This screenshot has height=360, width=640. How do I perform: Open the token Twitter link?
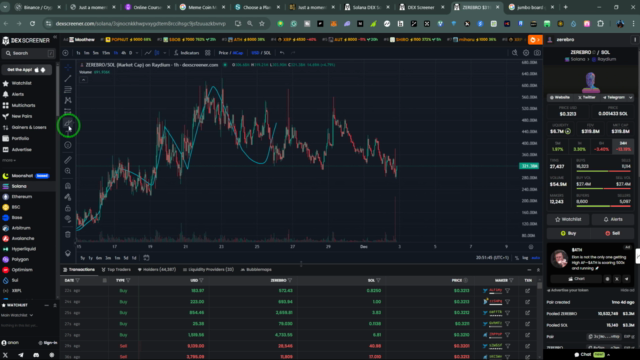click(x=587, y=98)
